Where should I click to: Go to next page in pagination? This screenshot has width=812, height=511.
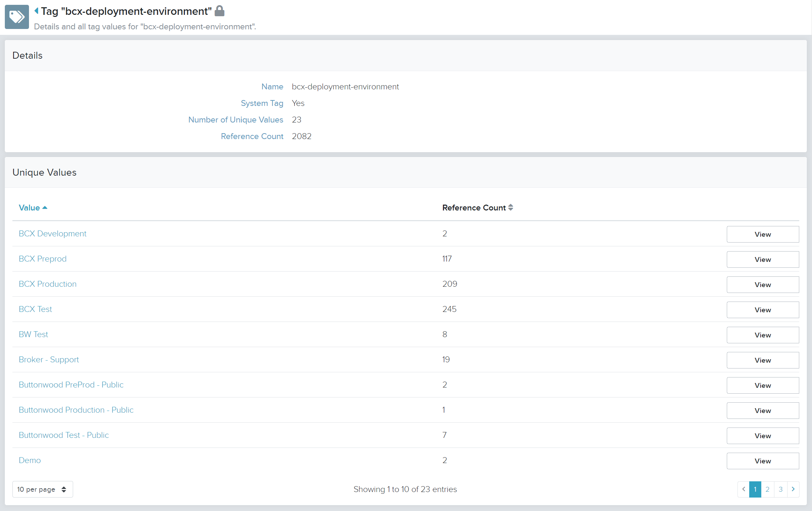(x=793, y=489)
